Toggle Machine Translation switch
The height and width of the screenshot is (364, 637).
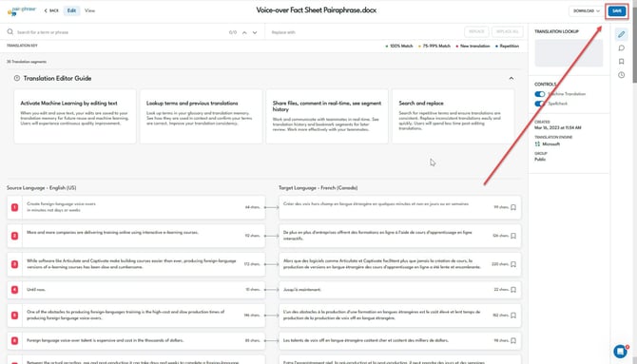pyautogui.click(x=539, y=94)
